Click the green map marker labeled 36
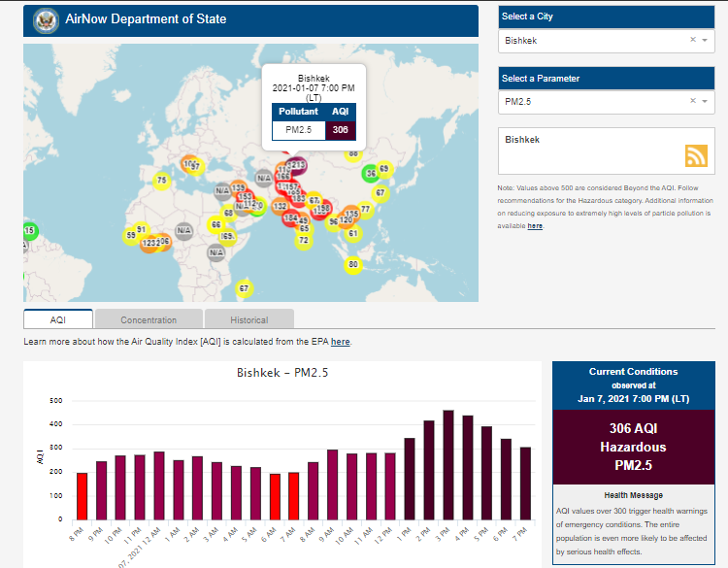 (x=370, y=173)
